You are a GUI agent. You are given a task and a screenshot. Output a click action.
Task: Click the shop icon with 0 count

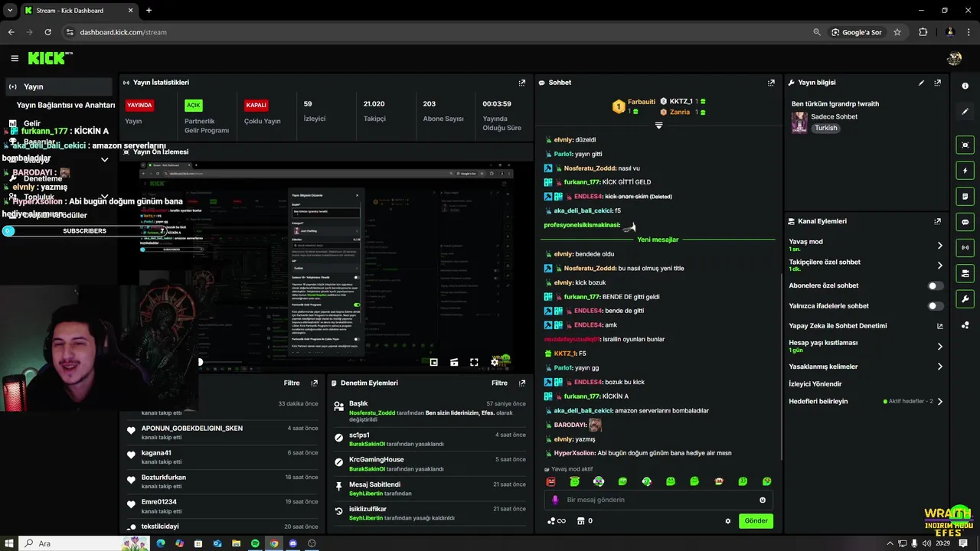[584, 521]
